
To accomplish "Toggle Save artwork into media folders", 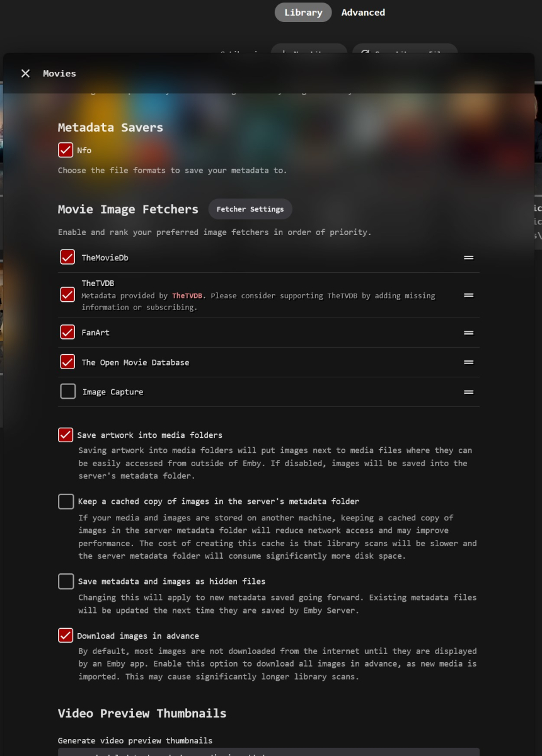I will click(66, 435).
